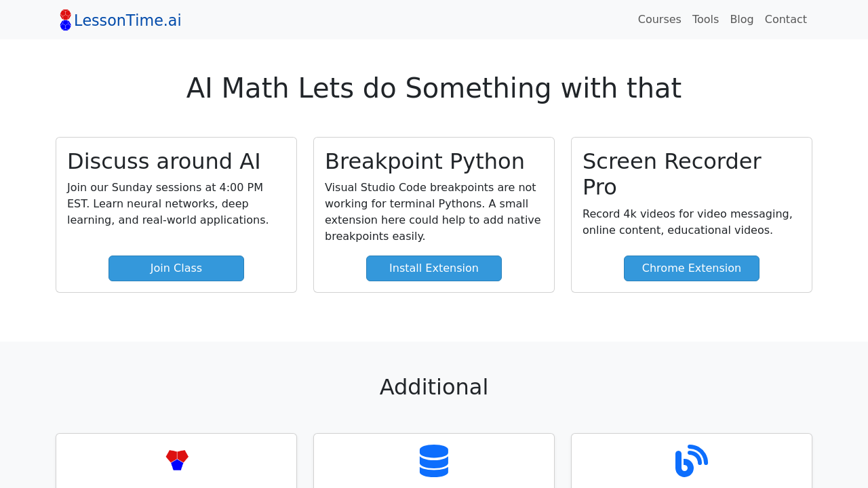Select the database icon under Additional section
Screen dimensions: 868x488
point(434,460)
